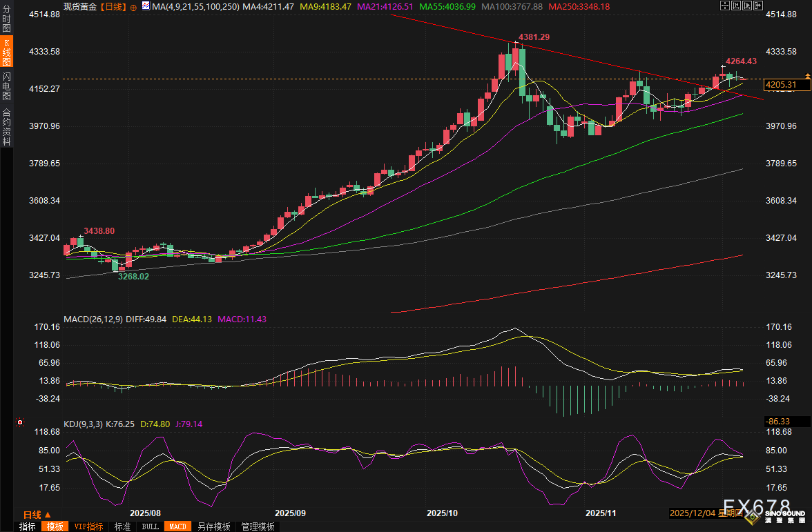Click 另存模板 to save template
Image resolution: width=812 pixels, height=532 pixels.
coord(213,526)
